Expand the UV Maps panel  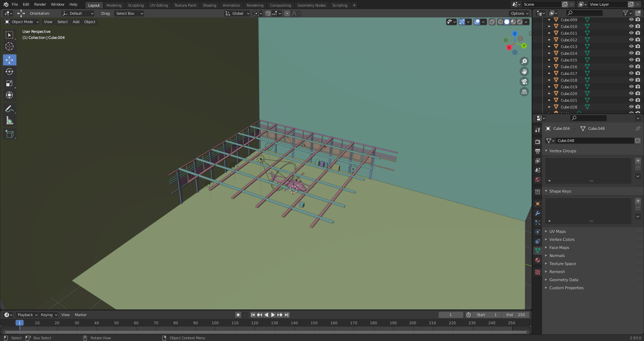tap(557, 232)
